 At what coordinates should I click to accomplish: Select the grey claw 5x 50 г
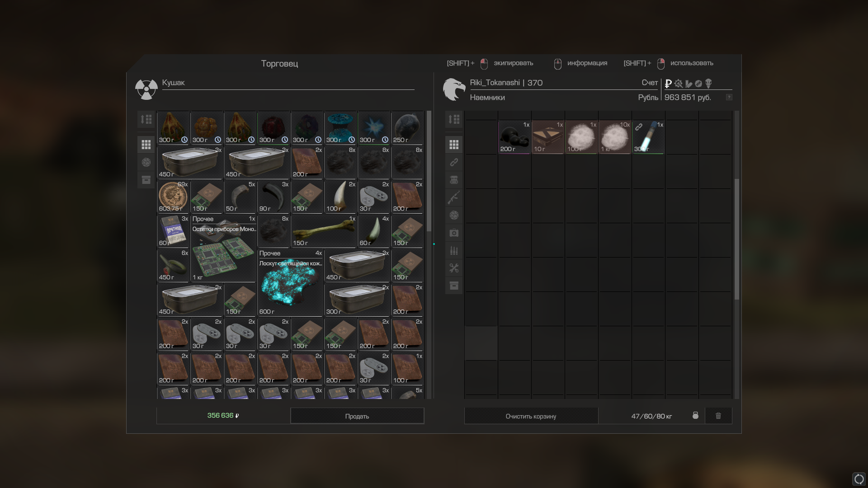coord(240,197)
